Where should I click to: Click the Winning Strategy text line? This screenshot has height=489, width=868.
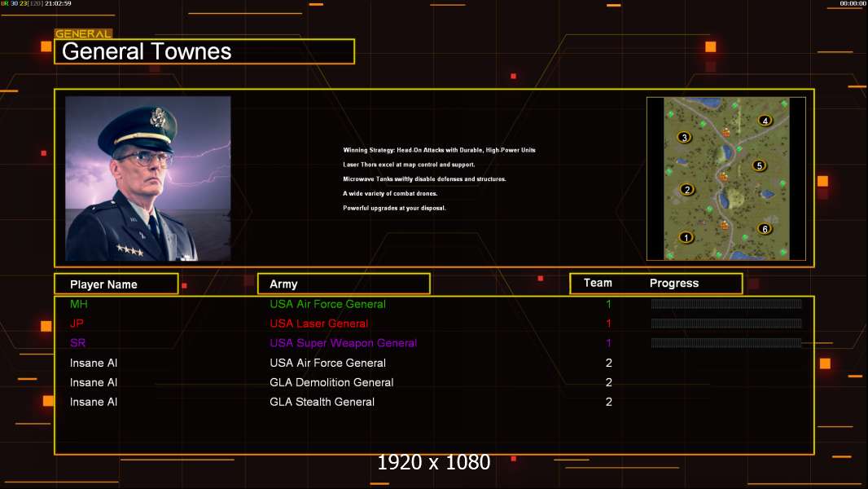click(439, 150)
